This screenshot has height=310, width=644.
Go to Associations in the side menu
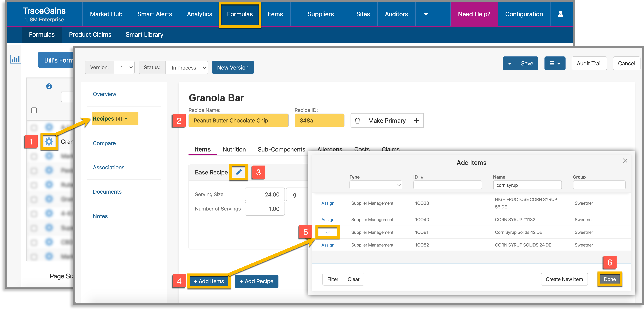[x=108, y=167]
